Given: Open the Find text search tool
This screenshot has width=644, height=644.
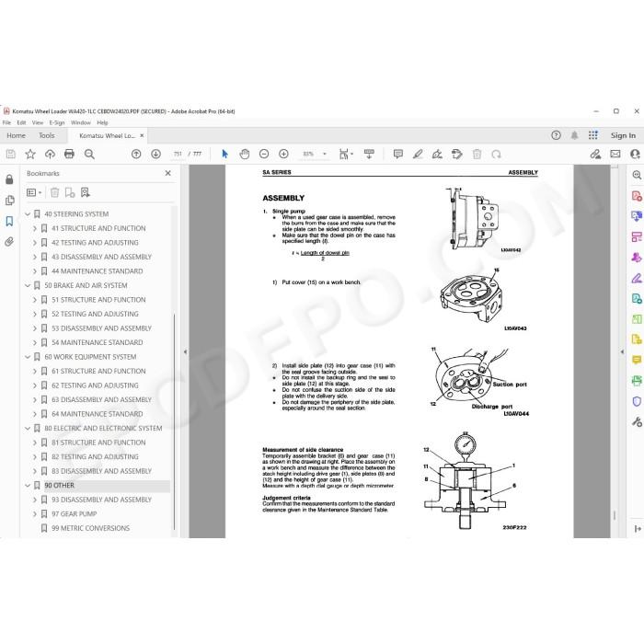Looking at the screenshot, I should pos(89,154).
